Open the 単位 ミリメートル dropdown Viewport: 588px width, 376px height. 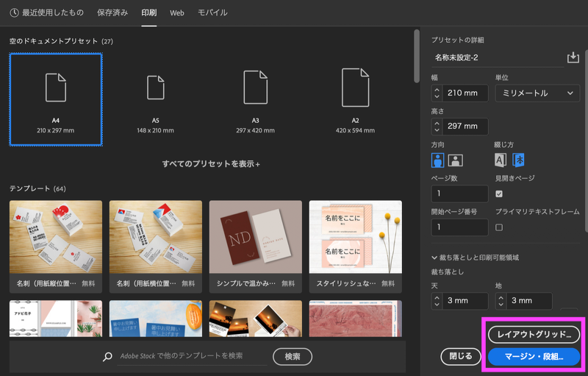tap(537, 93)
